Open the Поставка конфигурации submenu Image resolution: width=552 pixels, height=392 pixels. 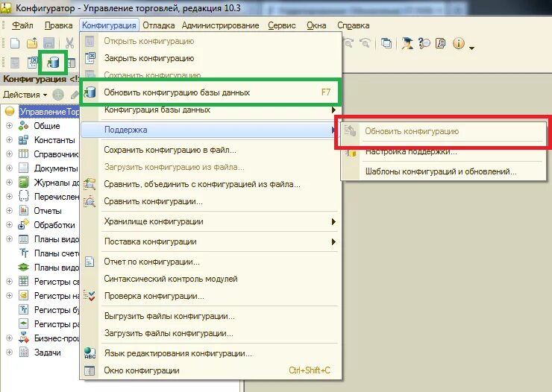210,241
